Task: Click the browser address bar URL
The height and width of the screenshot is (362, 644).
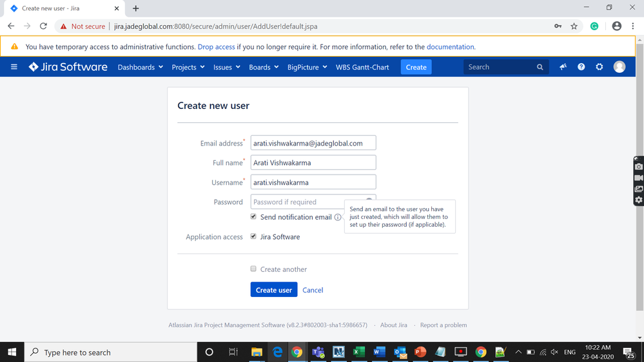Action: tap(215, 26)
